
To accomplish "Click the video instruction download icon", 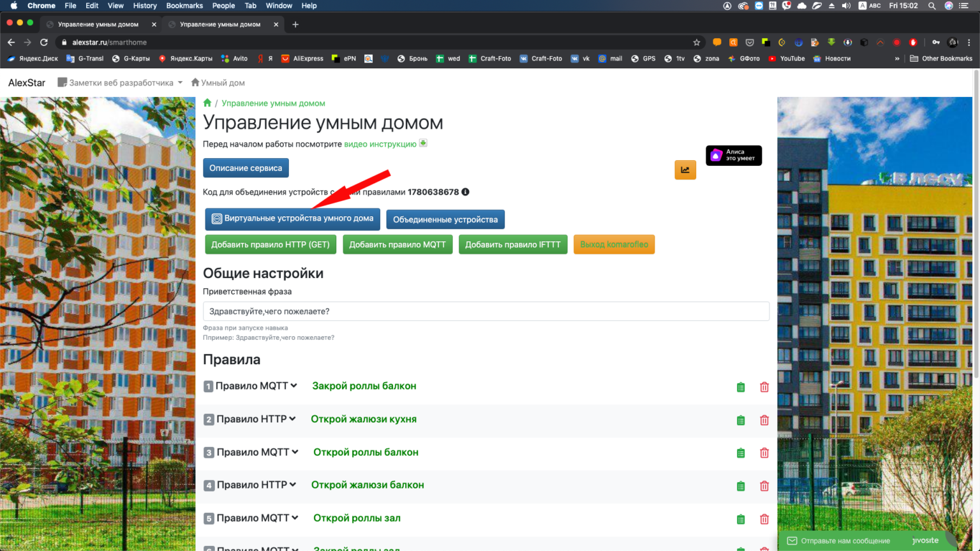I will (423, 143).
